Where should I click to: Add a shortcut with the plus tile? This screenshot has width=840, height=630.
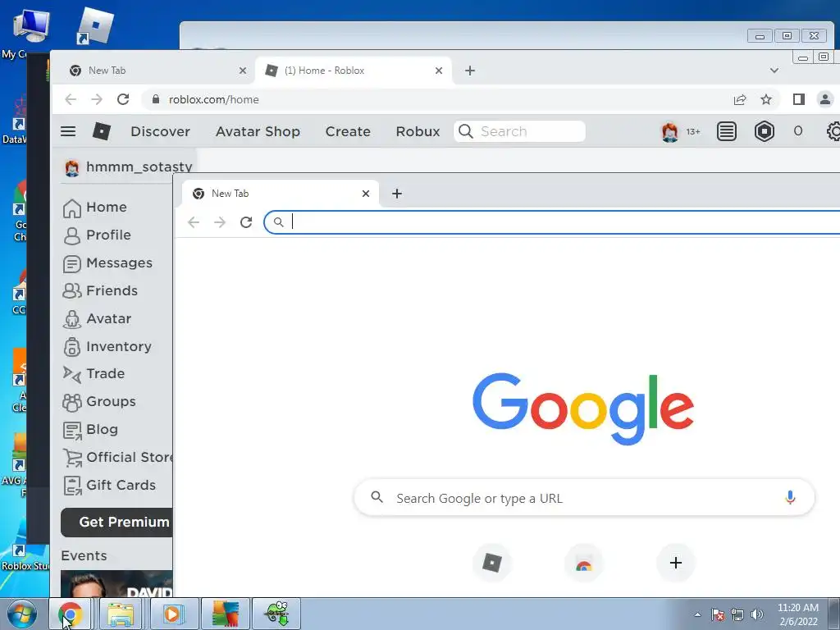(x=676, y=563)
